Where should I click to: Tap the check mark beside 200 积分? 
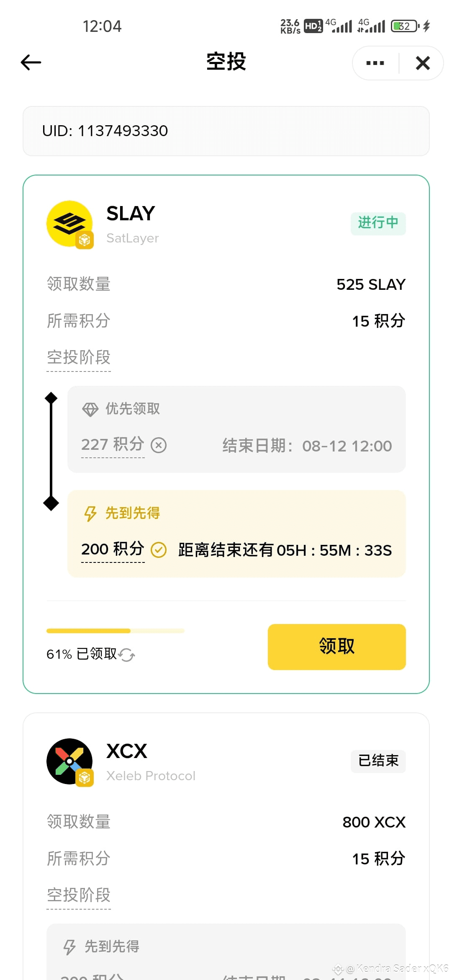(159, 550)
